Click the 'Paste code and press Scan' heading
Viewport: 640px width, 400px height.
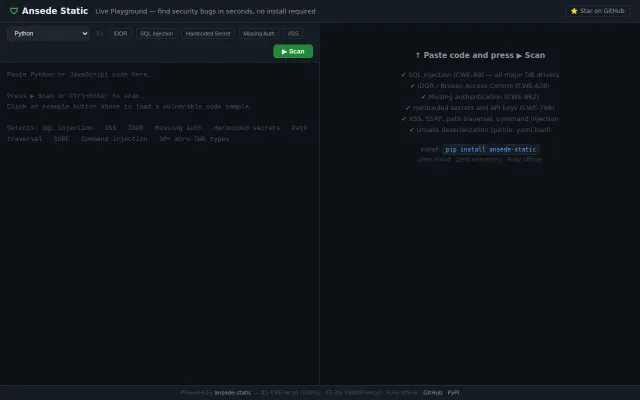480,55
